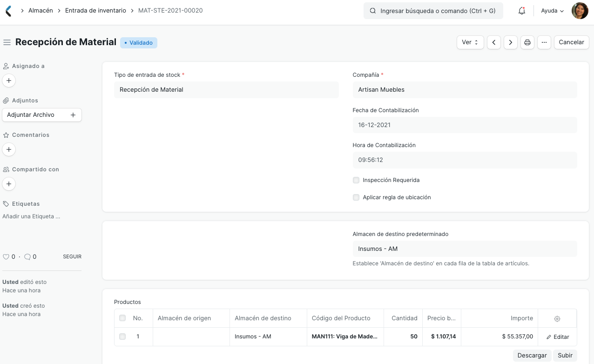Click the Cantidad column header
Image resolution: width=594 pixels, height=364 pixels.
403,318
